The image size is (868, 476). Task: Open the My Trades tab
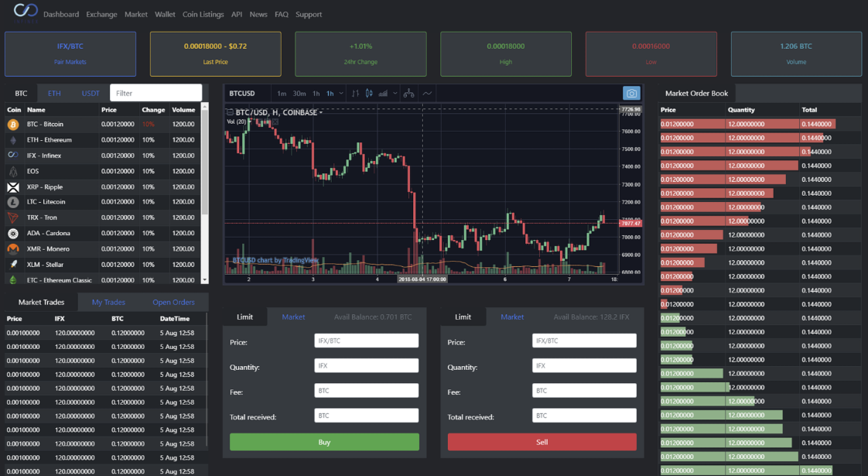pyautogui.click(x=108, y=302)
